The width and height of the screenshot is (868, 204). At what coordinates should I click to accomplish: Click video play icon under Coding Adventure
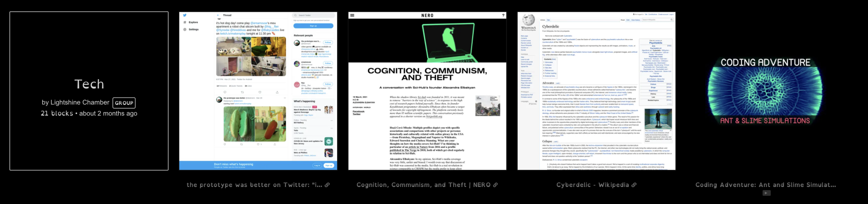(767, 193)
